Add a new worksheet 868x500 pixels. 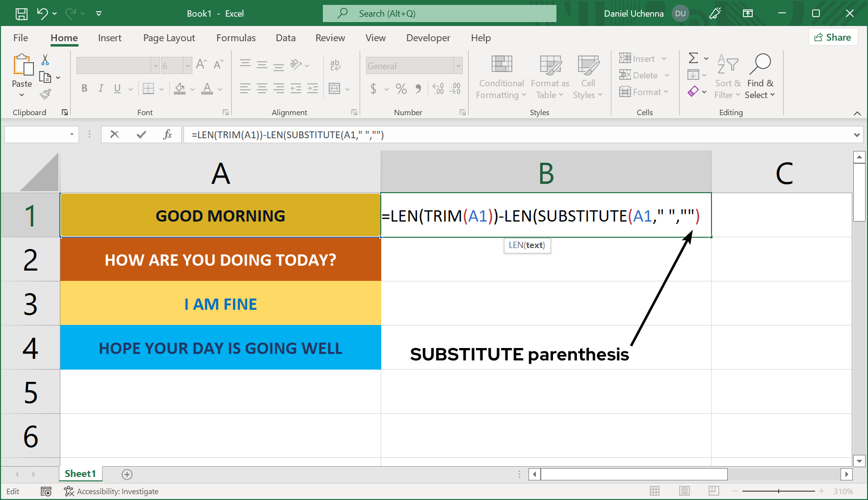(x=127, y=474)
